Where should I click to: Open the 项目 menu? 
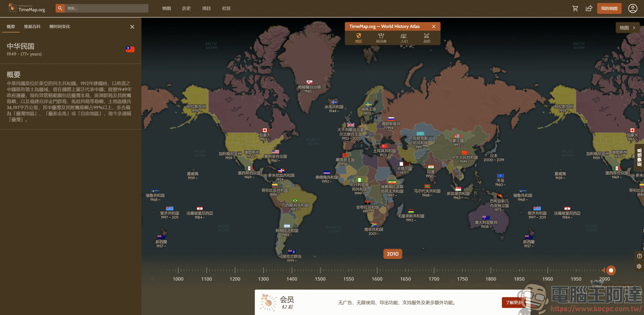207,9
